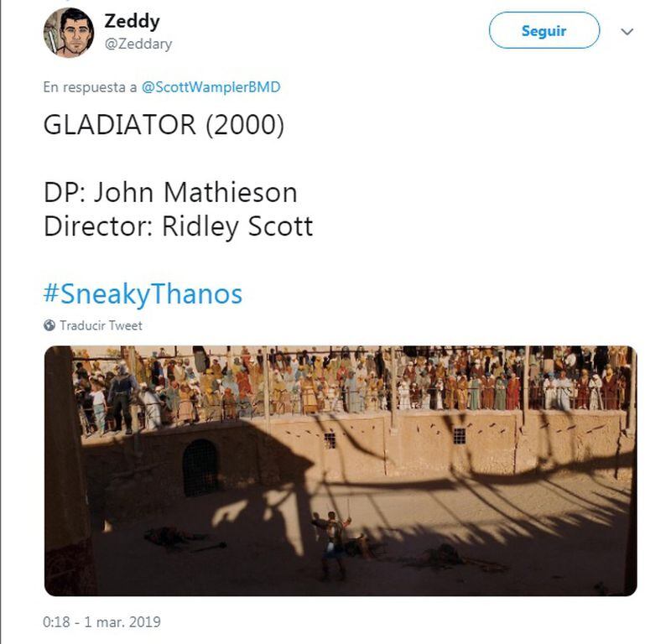
Task: Visit the @ScottWamplerBMD profile mention
Action: click(211, 87)
